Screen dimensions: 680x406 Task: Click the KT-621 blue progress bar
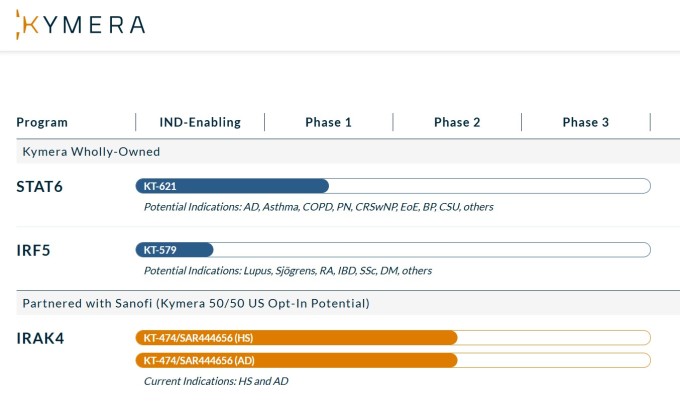[232, 186]
